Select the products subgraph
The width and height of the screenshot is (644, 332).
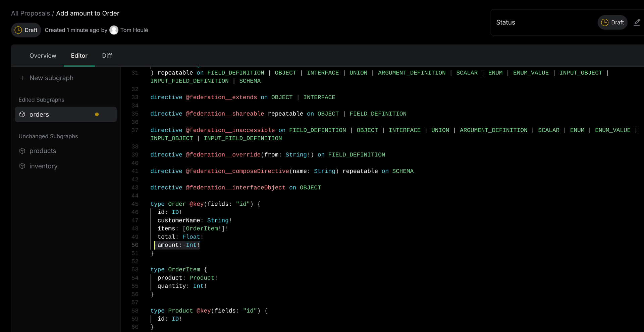coord(43,151)
